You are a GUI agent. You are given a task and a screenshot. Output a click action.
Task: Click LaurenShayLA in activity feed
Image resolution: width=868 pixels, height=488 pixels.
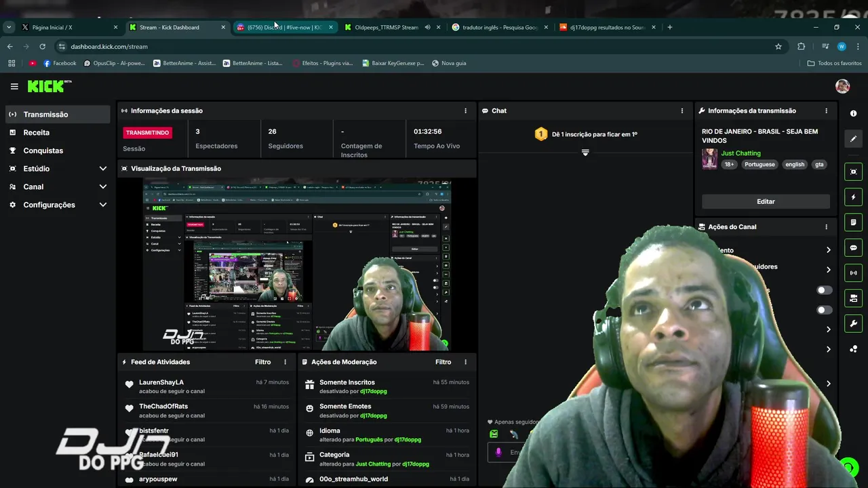click(161, 382)
